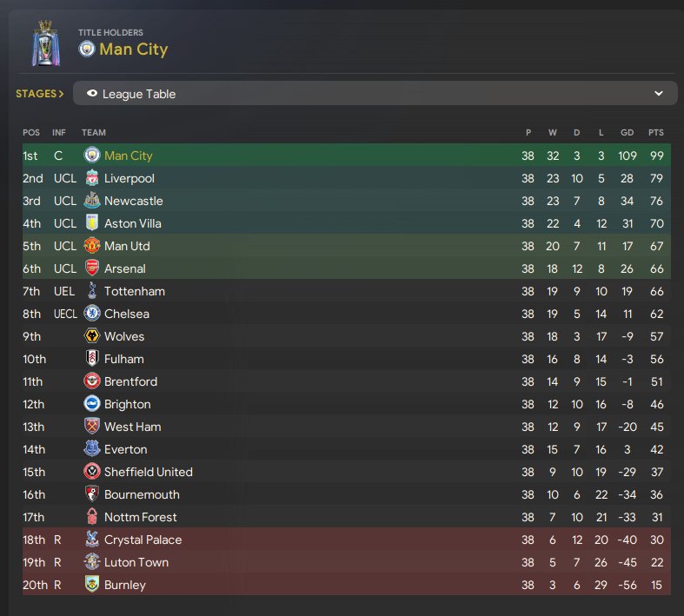
Task: Expand the STAGES menu
Action: point(40,94)
